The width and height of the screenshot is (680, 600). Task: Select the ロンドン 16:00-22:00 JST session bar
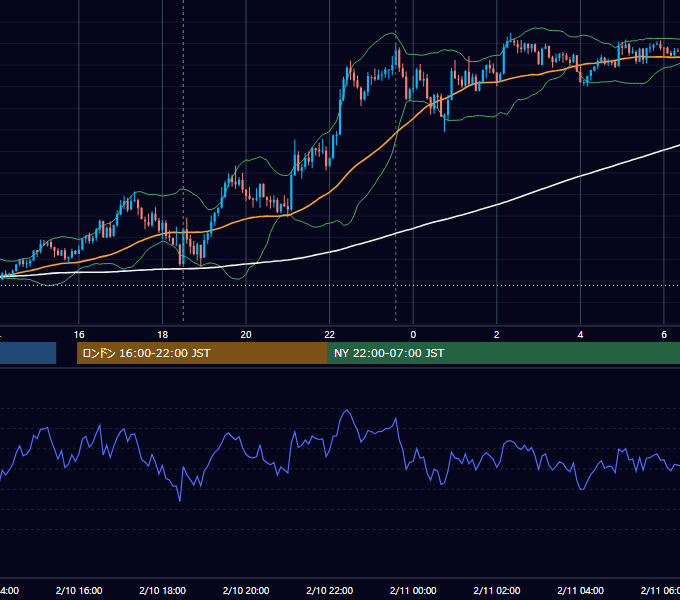coord(202,353)
